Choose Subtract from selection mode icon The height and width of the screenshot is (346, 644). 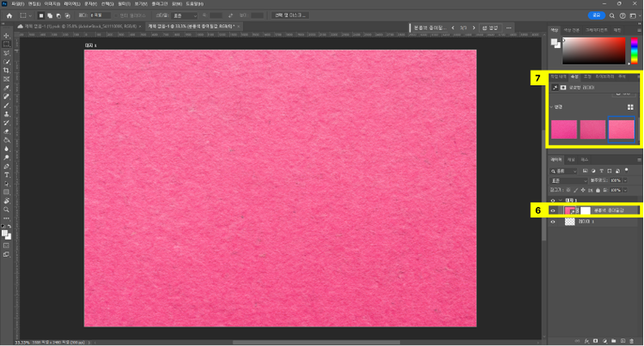(58, 15)
